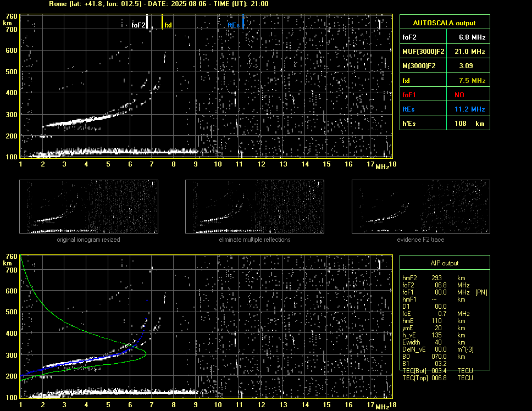532x411 pixels.
Task: Click the ftEs value 11.2 MHz
Action: pyautogui.click(x=469, y=109)
